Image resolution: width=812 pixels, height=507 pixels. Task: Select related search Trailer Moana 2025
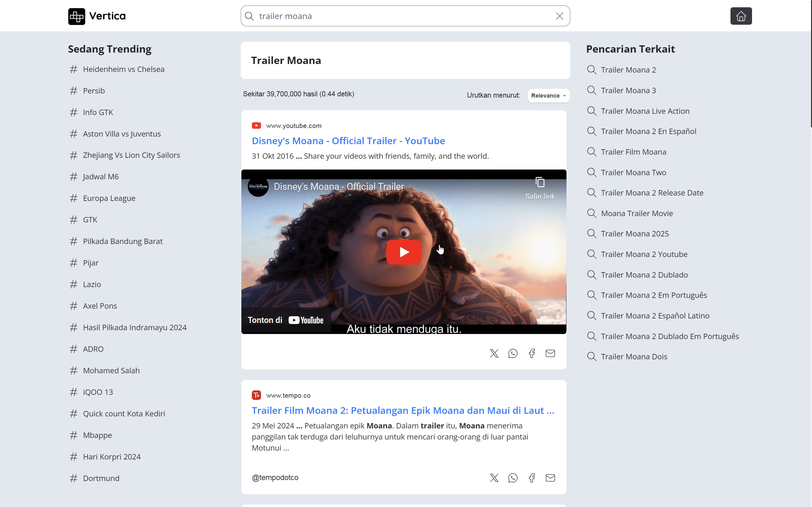pos(634,234)
